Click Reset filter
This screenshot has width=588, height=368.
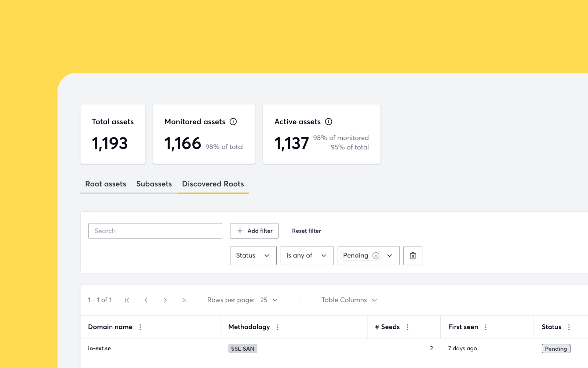[306, 231]
